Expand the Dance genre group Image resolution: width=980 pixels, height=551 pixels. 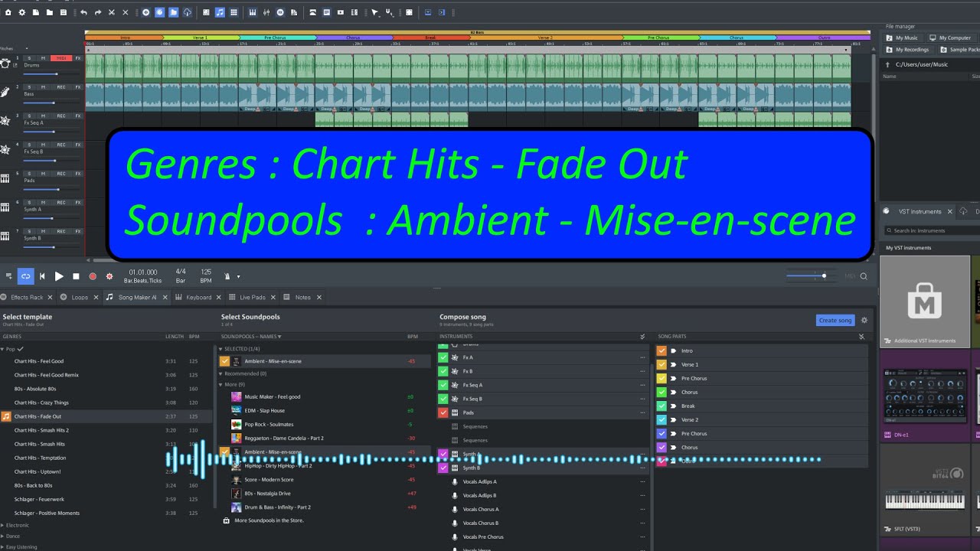[3, 536]
